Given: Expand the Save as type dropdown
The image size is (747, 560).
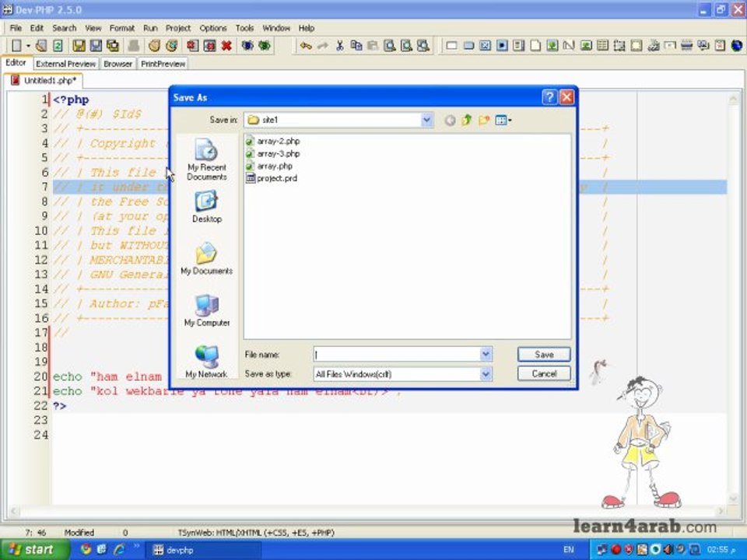Looking at the screenshot, I should pos(486,374).
